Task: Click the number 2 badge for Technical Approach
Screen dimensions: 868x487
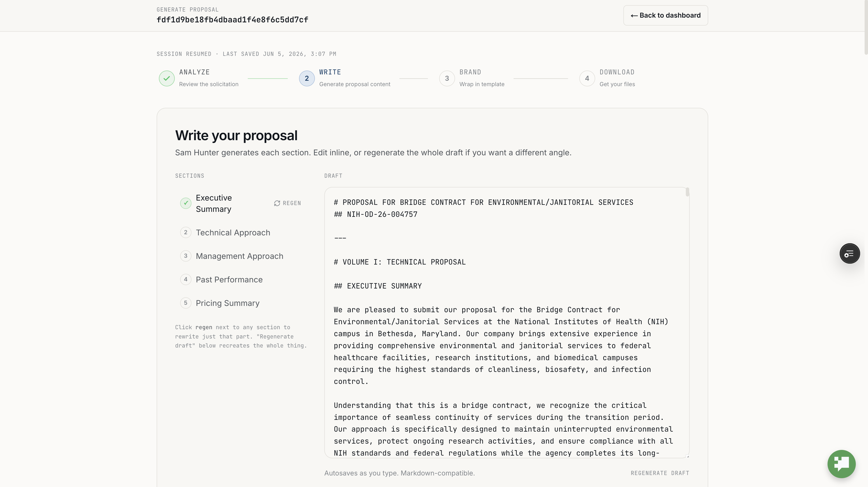Action: 186,233
